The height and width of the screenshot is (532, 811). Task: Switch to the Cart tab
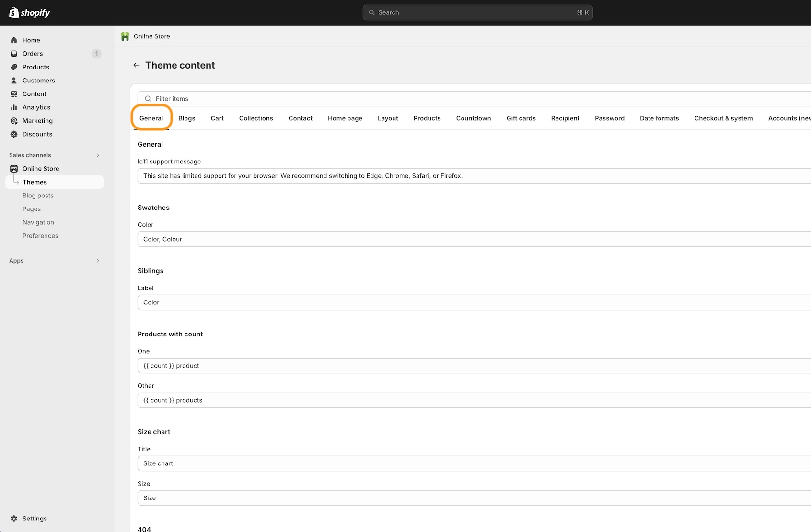pos(217,118)
